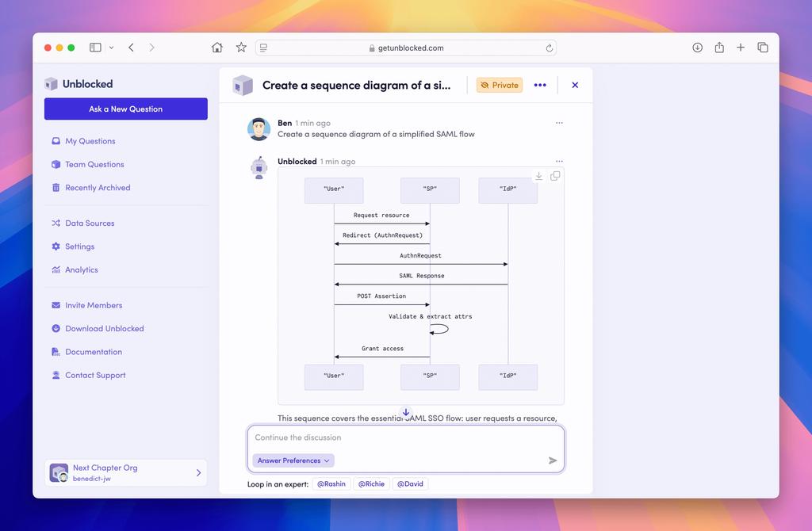Viewport: 812px width, 531px height.
Task: Open the browser home page
Action: pos(217,48)
